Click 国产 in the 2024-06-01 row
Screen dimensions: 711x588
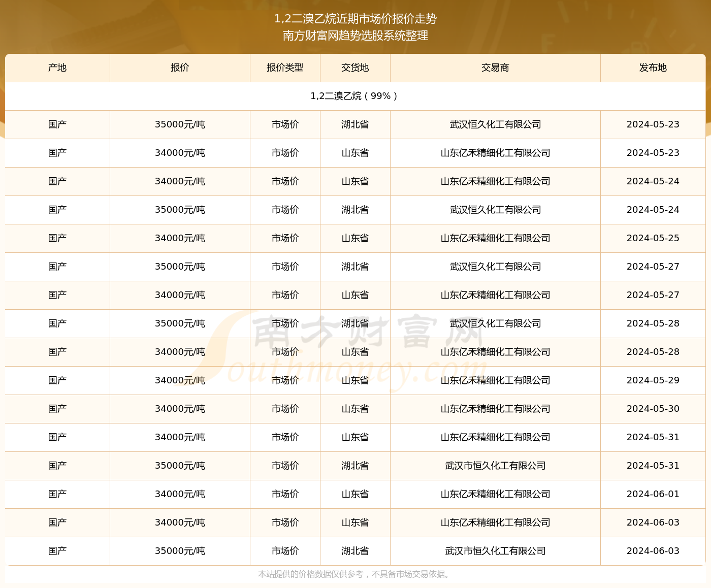[57, 494]
